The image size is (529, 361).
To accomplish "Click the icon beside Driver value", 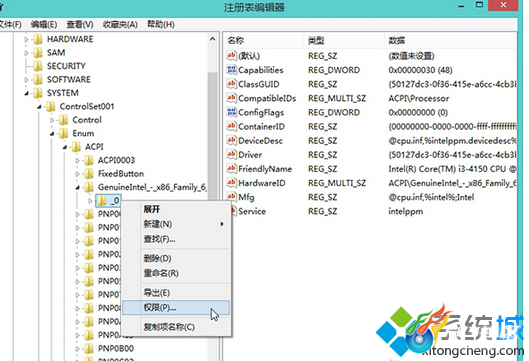I will coord(231,155).
